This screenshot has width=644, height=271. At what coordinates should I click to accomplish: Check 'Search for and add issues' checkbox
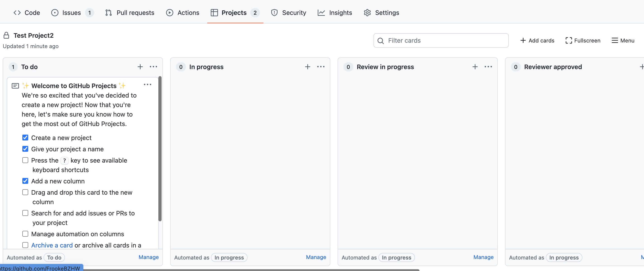point(25,213)
